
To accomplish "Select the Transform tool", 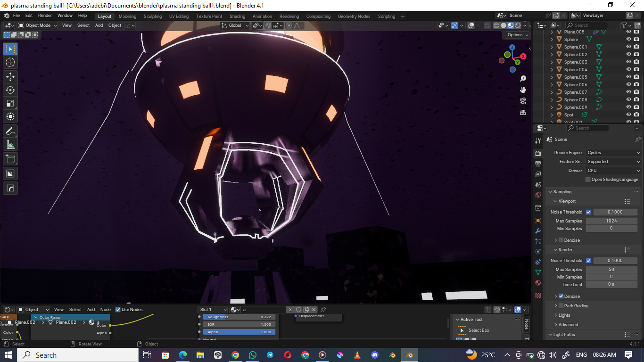I will (x=10, y=116).
